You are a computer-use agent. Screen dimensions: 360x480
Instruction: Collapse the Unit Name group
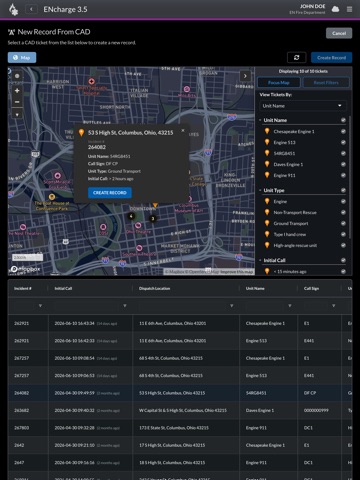pyautogui.click(x=260, y=120)
